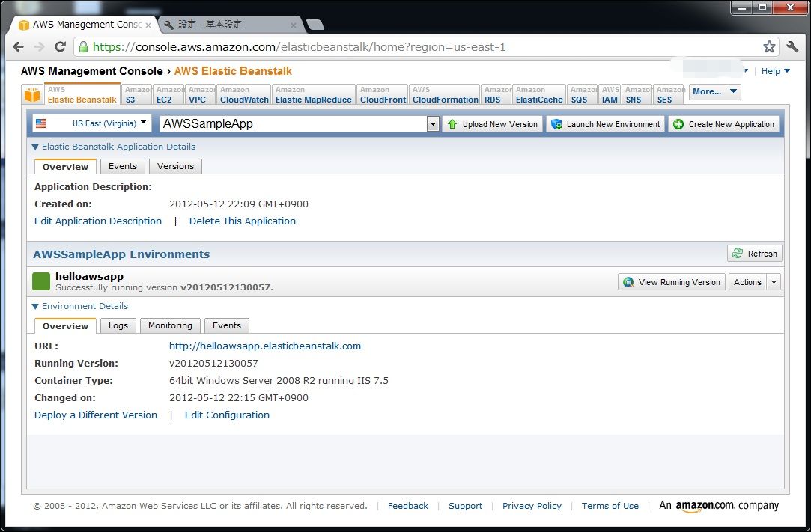
Task: Close the 設定 - 基本設定 tab
Action: [x=294, y=25]
